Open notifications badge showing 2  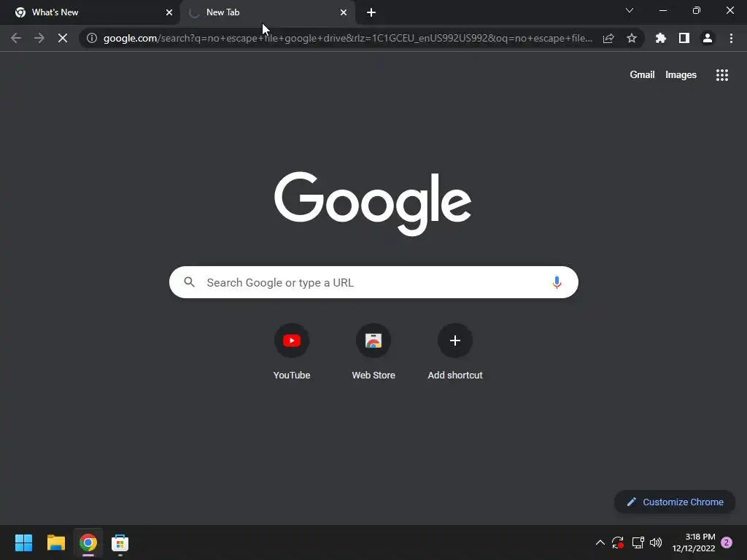pos(727,542)
